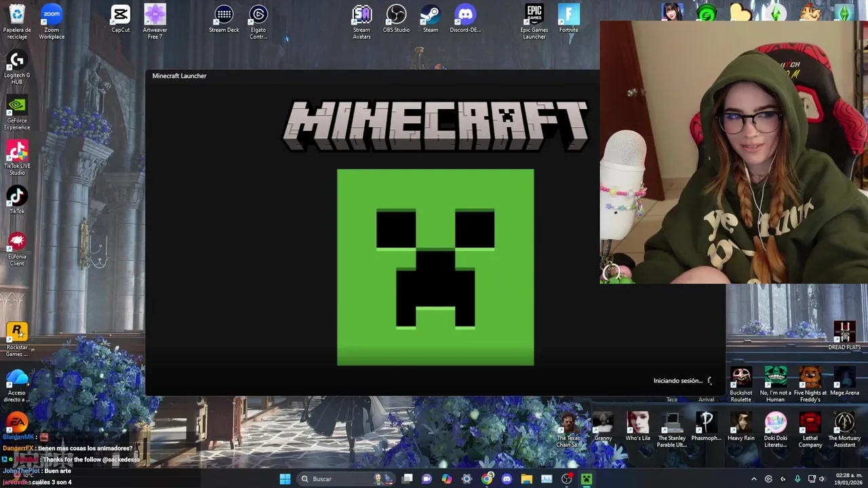Open the Logitech G HUB shortcut
Image resolution: width=868 pixels, height=488 pixels.
click(17, 66)
